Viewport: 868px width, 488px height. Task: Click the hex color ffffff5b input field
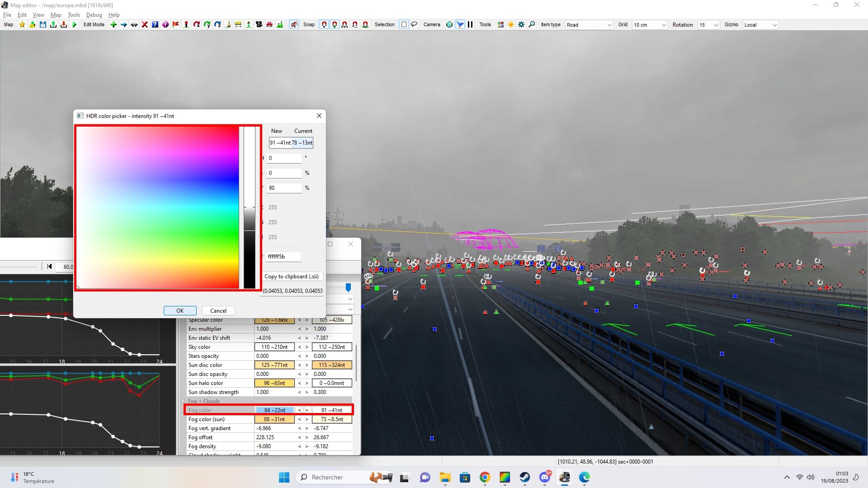coord(283,257)
